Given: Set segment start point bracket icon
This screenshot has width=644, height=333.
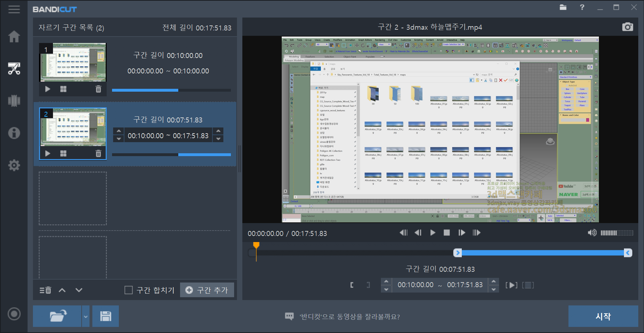Looking at the screenshot, I should point(352,285).
